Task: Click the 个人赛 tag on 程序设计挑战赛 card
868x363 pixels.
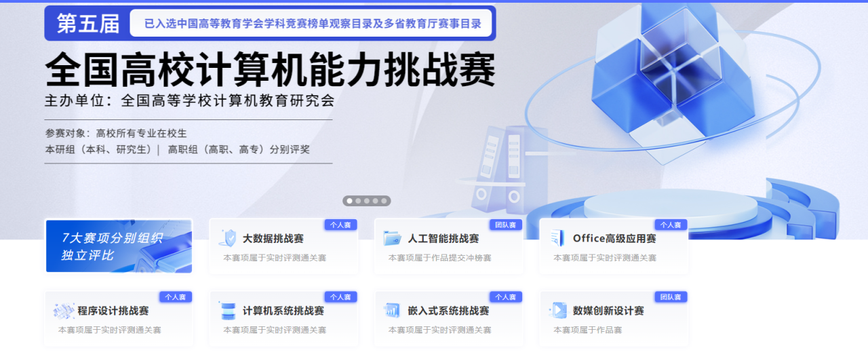Action: (176, 297)
